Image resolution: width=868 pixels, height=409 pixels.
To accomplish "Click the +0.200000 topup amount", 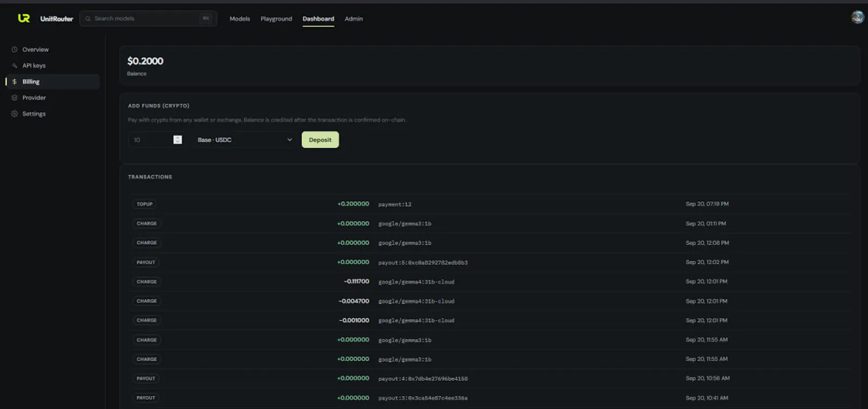I will tap(353, 204).
